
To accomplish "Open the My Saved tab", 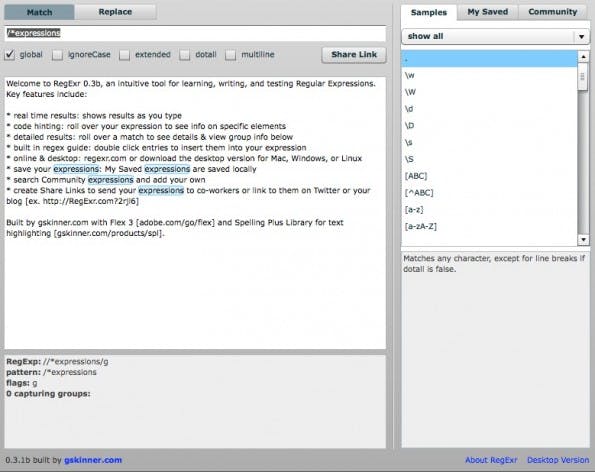I will point(488,12).
